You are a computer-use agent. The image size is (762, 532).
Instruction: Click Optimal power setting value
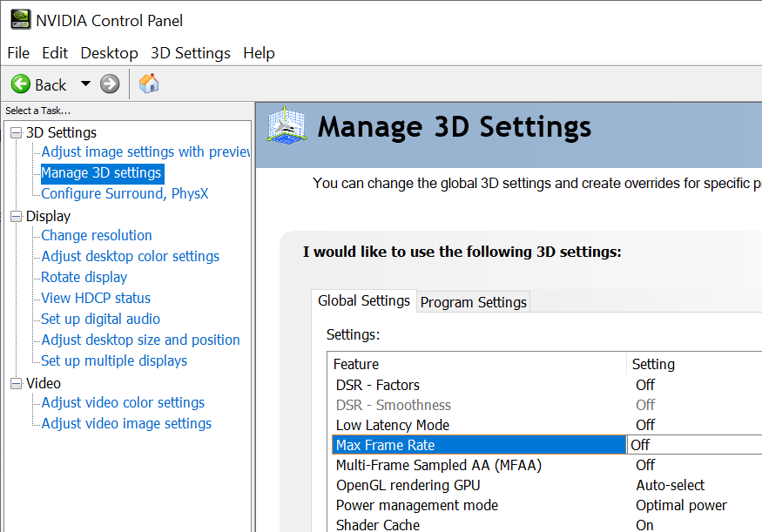681,505
